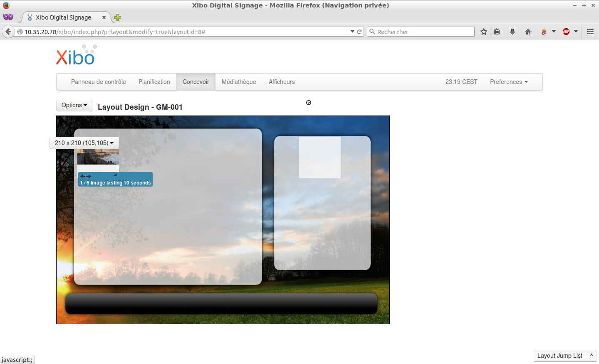This screenshot has height=364, width=599.
Task: Click the browser back arrow button
Action: (8, 32)
